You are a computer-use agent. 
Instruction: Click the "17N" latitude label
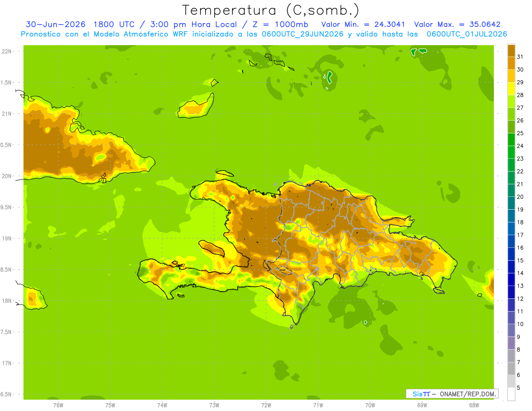tap(7, 363)
